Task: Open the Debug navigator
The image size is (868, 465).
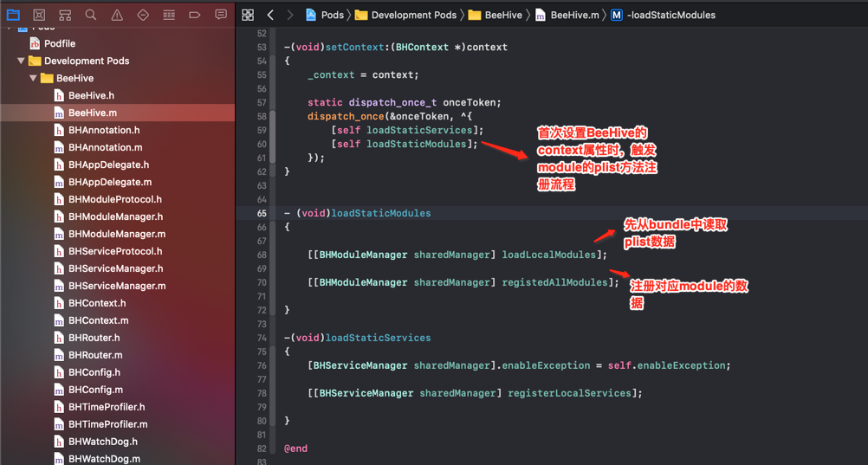Action: pos(169,15)
